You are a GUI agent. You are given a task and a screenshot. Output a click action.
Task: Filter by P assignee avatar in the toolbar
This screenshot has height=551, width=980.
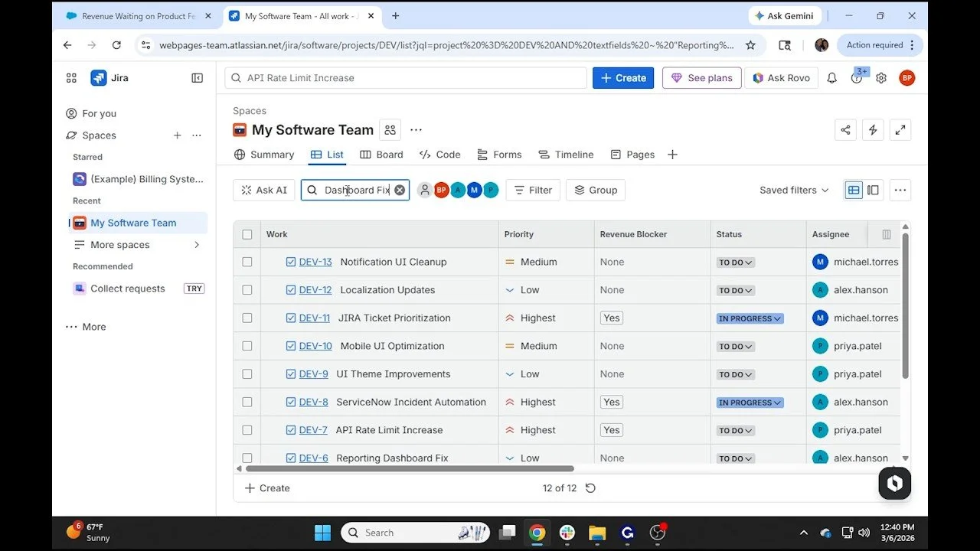click(491, 190)
